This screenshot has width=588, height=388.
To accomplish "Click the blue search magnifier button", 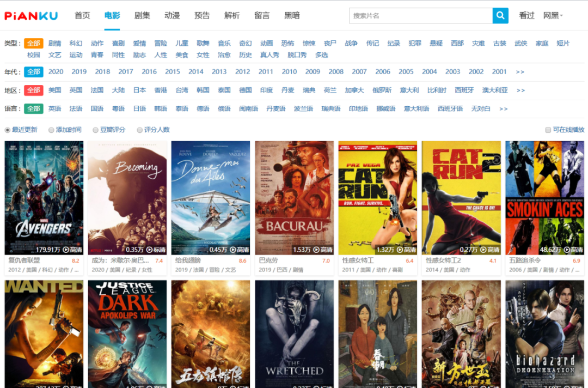I will [x=500, y=16].
